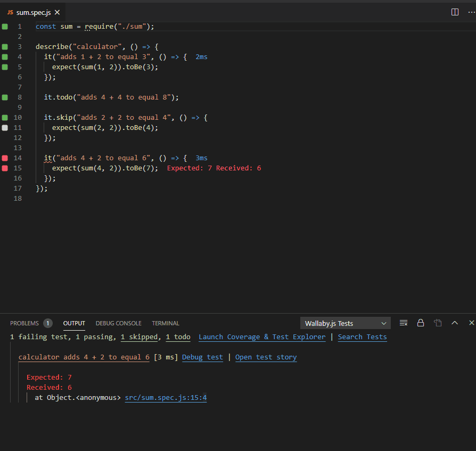This screenshot has height=451, width=476.
Task: Click the Debug test link
Action: click(202, 357)
